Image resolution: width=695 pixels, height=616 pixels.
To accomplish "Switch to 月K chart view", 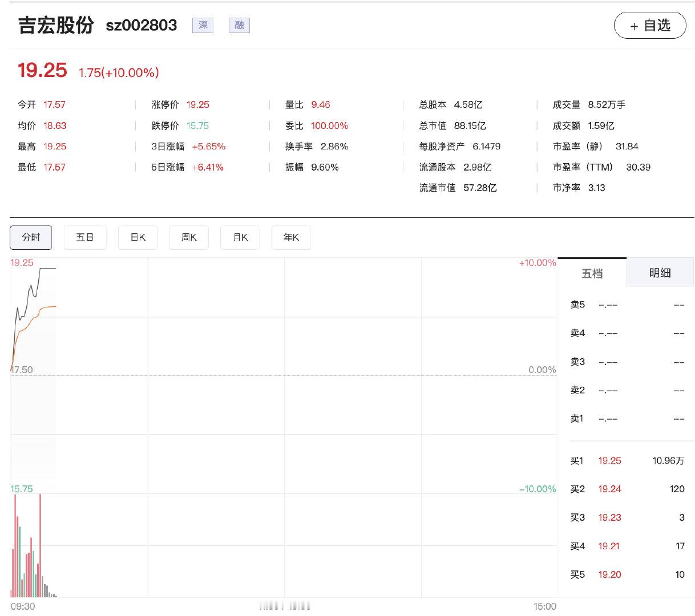I will tap(240, 237).
